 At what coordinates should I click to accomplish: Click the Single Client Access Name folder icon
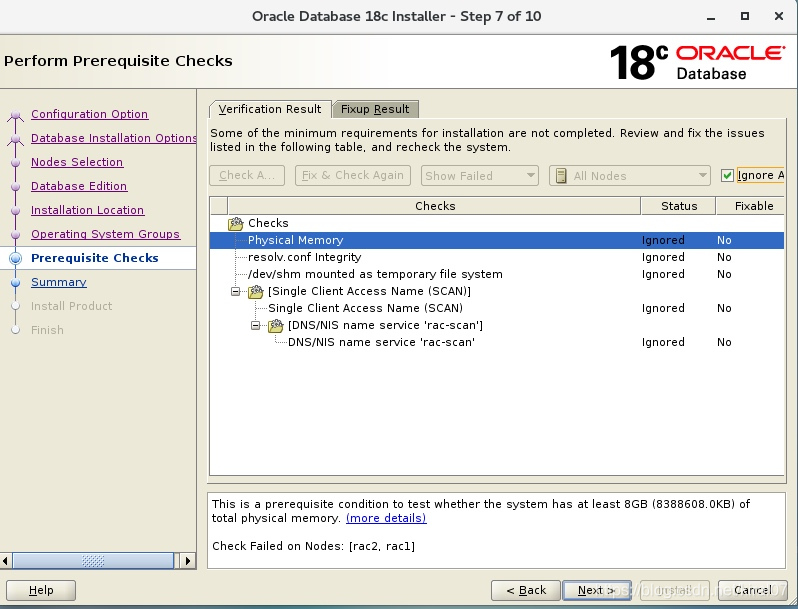pyautogui.click(x=255, y=292)
